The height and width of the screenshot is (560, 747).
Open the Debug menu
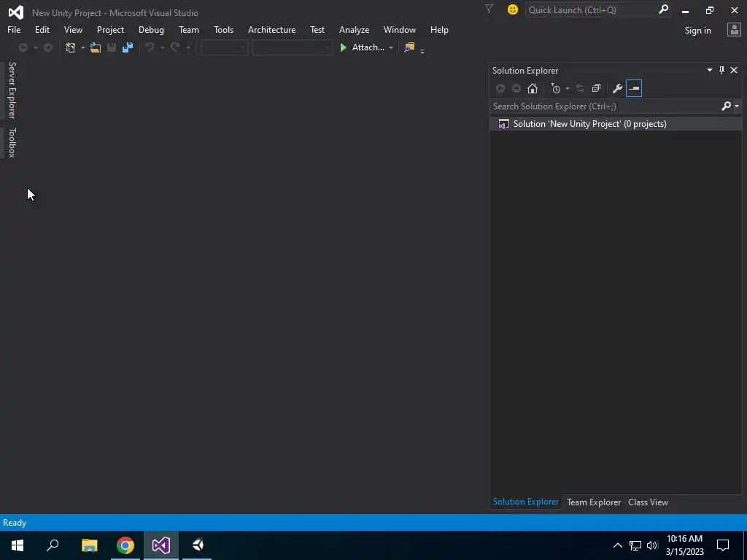coord(151,29)
